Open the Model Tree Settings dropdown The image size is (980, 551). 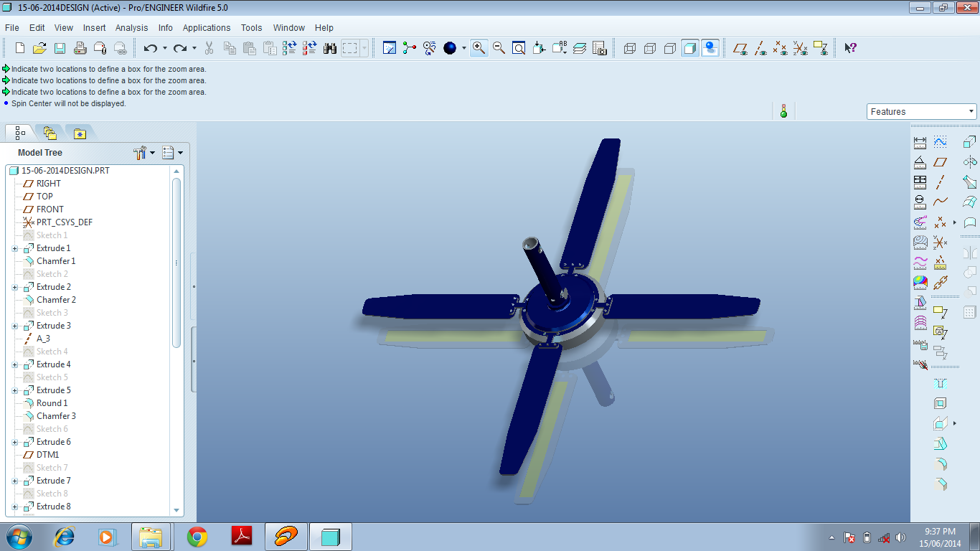click(x=144, y=153)
